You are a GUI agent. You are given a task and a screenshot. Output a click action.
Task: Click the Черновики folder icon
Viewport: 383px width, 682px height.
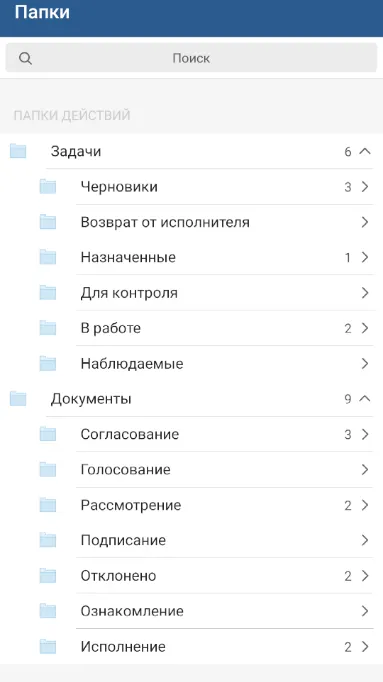tap(48, 187)
